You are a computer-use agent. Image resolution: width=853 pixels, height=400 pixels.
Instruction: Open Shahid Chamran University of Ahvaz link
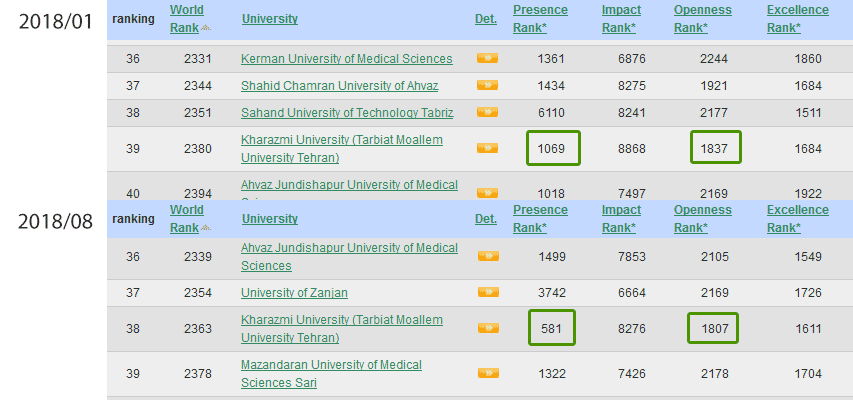click(x=339, y=86)
